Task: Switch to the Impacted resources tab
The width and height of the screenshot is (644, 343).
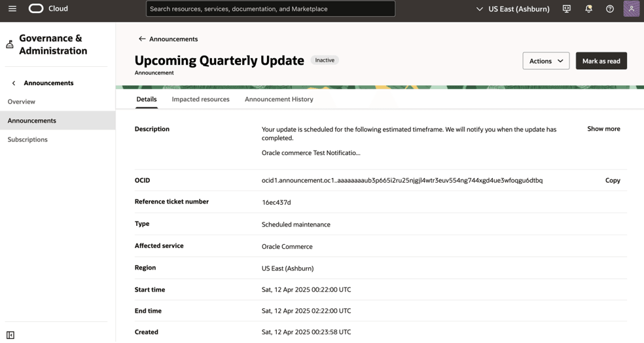Action: click(x=200, y=99)
